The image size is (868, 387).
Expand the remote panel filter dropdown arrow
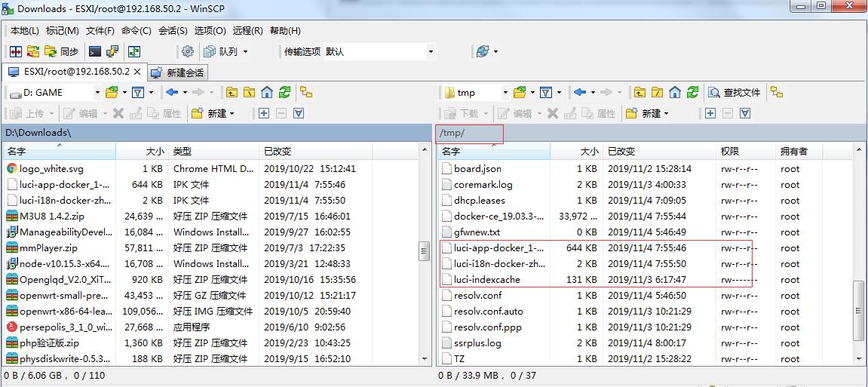point(559,93)
